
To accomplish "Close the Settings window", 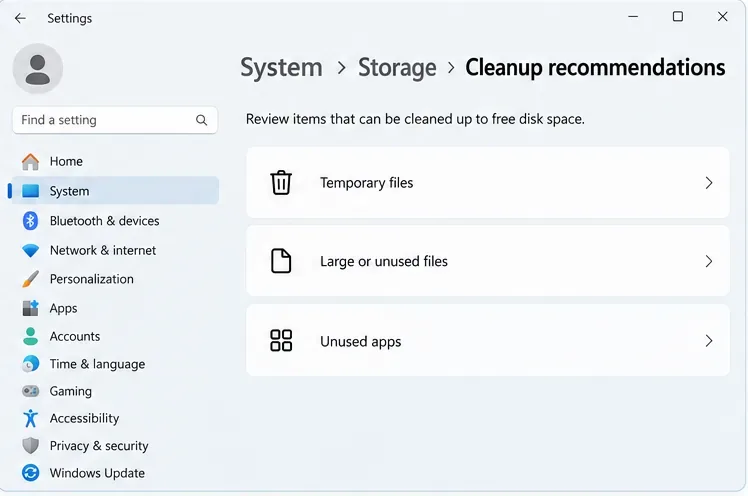I will click(723, 17).
